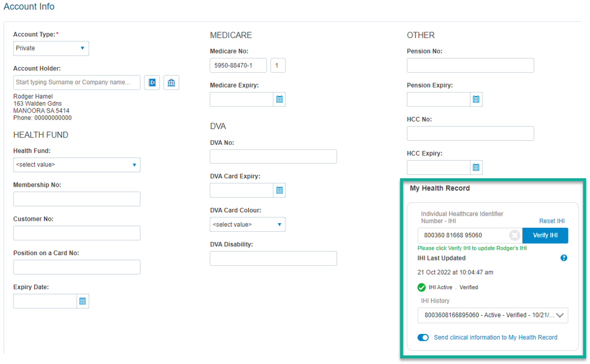The image size is (590, 364).
Task: Open the Health Fund Expiry Date calendar
Action: [x=82, y=301]
